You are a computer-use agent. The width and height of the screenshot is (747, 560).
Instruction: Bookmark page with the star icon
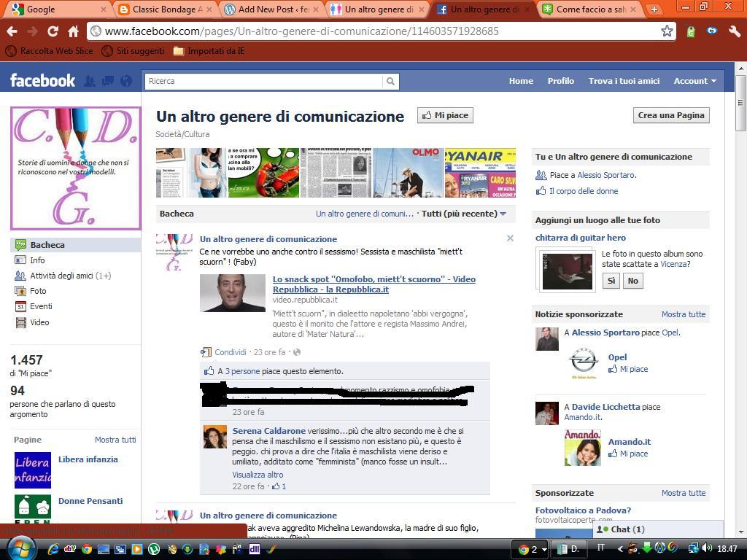tap(667, 31)
